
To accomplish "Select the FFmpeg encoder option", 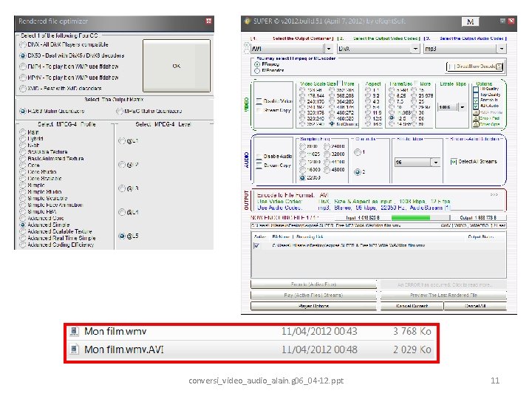I will click(x=257, y=64).
